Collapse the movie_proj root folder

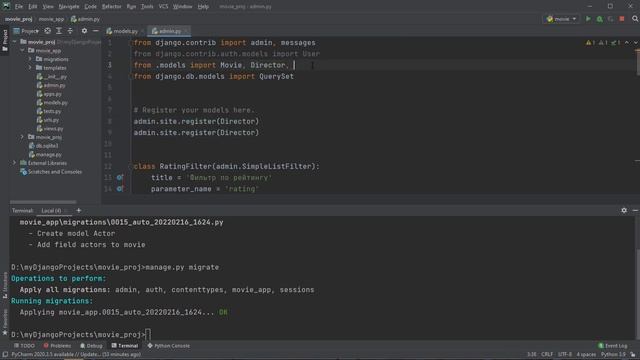[15, 42]
